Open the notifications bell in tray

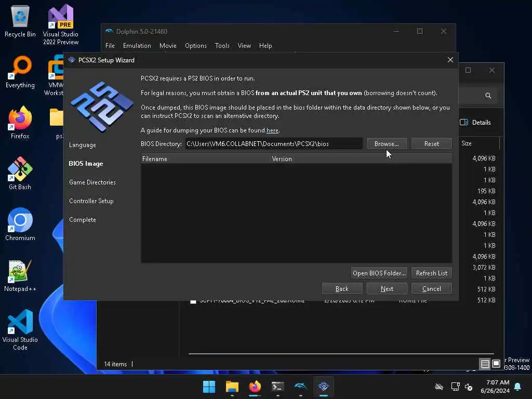tap(518, 387)
